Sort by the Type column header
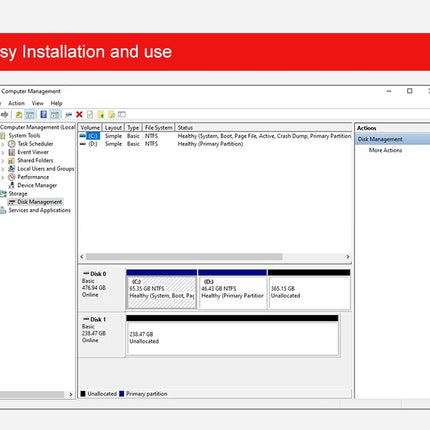Image resolution: width=430 pixels, height=430 pixels. 133,128
